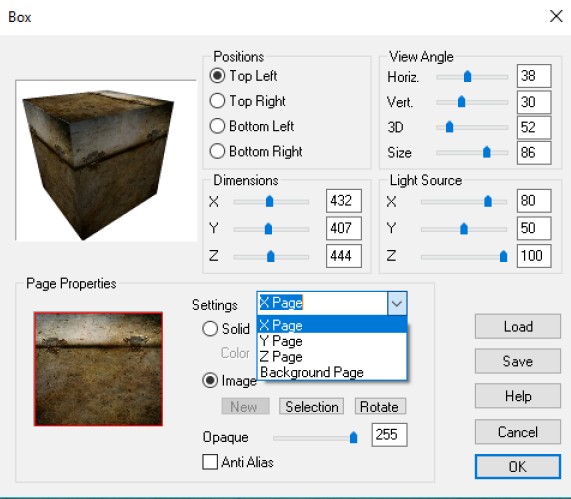Screen dimensions: 571x499
Task: Click the Dimensions X value field
Action: click(344, 201)
